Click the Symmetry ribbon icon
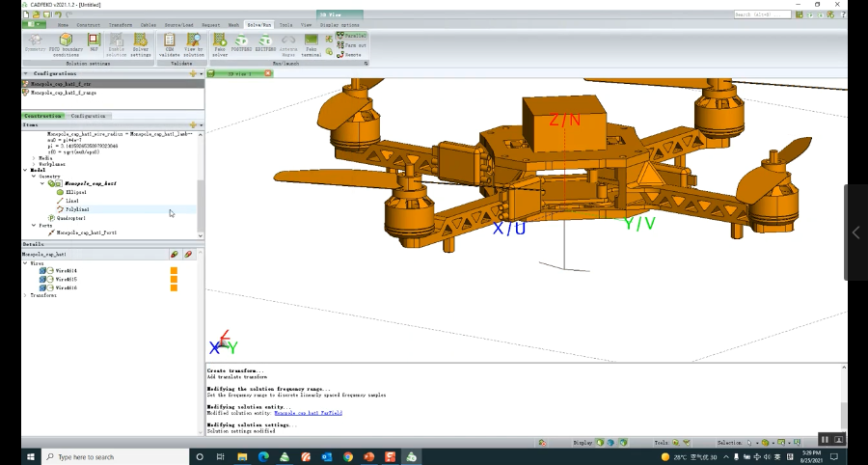The width and height of the screenshot is (868, 465). [35, 42]
